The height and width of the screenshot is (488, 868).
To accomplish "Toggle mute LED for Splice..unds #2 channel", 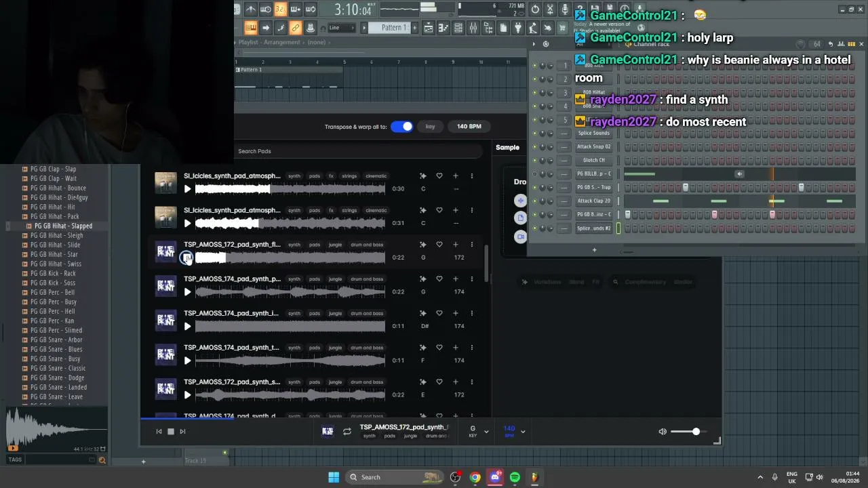I will point(534,228).
